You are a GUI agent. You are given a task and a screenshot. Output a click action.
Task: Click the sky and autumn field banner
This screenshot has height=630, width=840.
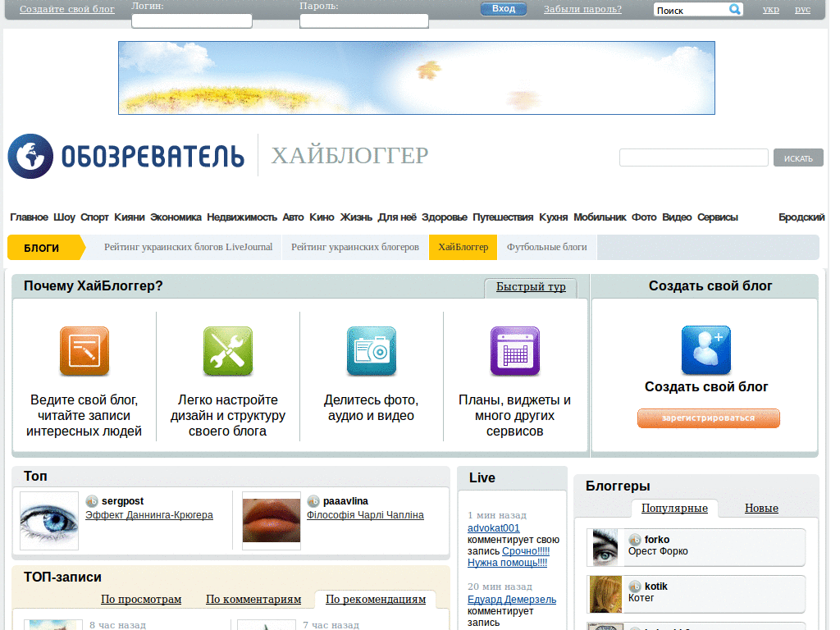417,78
